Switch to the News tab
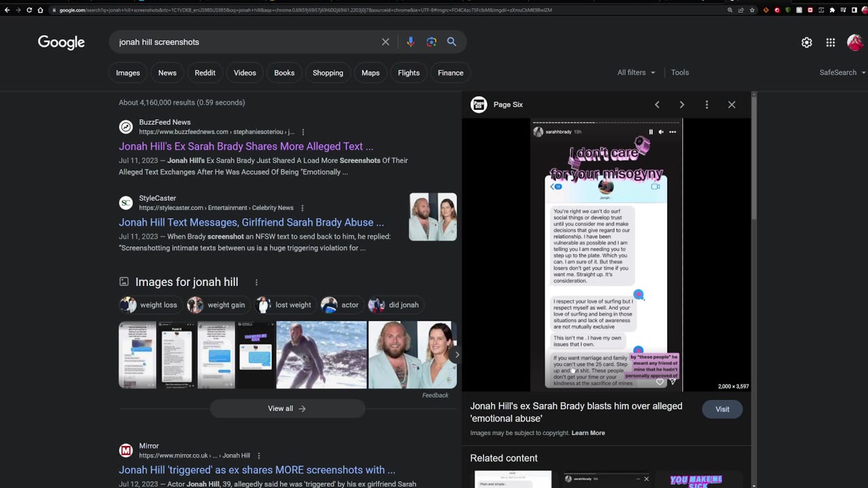 (167, 73)
